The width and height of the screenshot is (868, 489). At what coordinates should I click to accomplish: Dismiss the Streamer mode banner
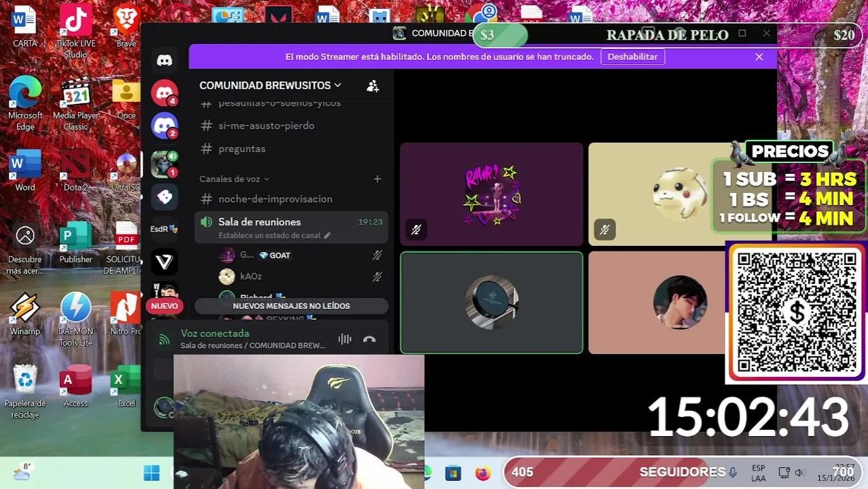759,57
